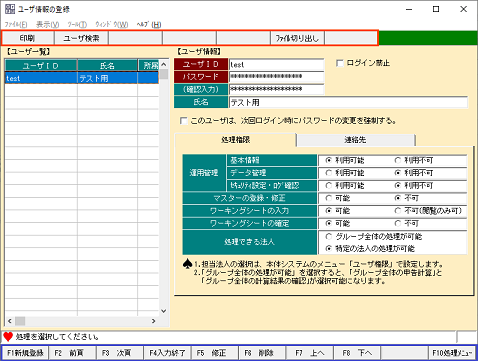Switch to the 連絡先 tab
Screen dimensions: 478x361
(355, 140)
